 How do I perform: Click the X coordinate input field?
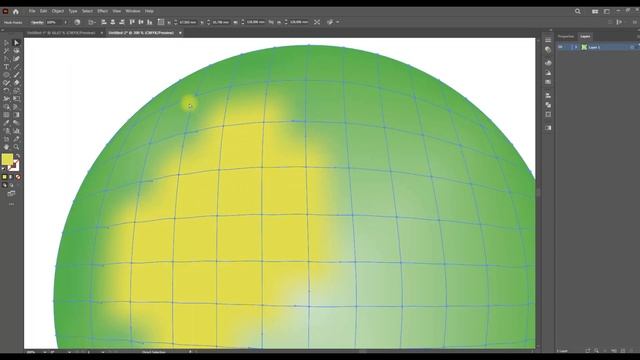pyautogui.click(x=188, y=22)
